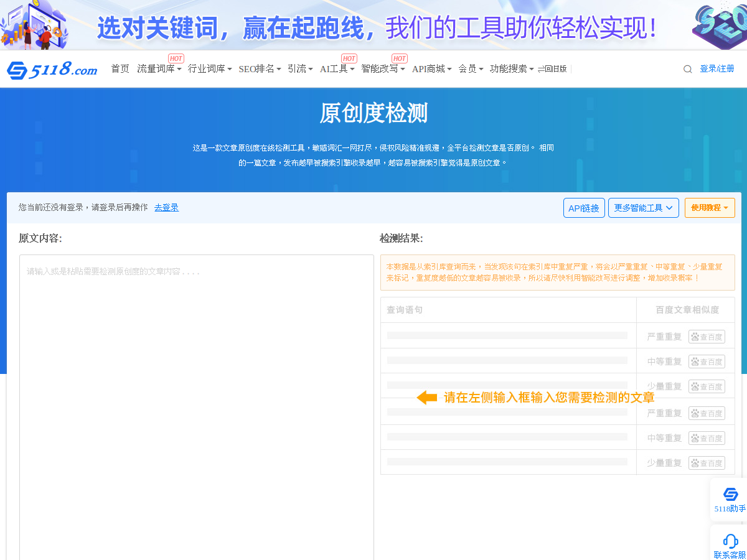747x560 pixels.
Task: Click 查百度 in first 严重重复 row
Action: (x=707, y=337)
